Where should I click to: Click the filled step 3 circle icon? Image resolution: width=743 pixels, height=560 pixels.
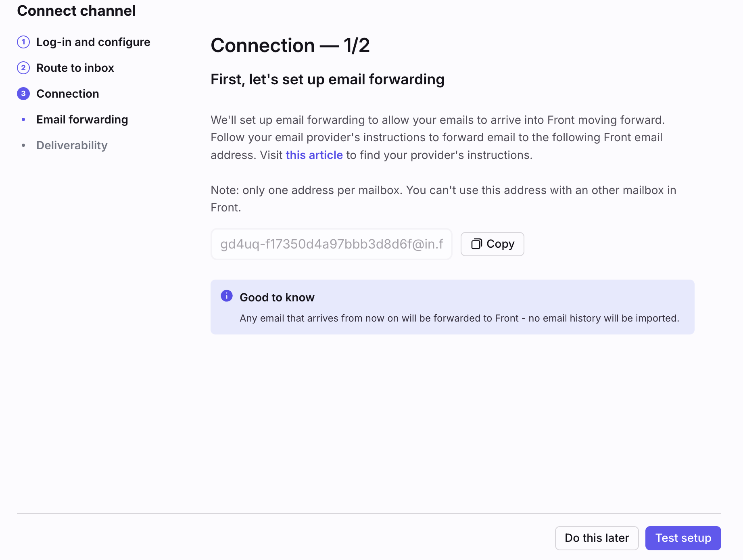(23, 94)
